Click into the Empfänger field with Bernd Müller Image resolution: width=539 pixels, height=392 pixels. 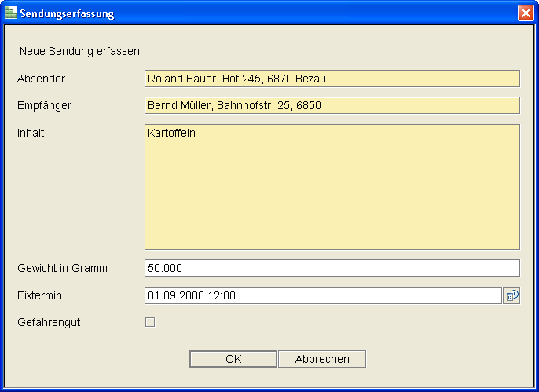point(332,105)
